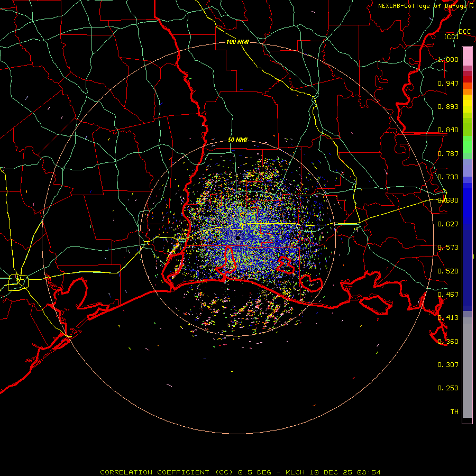Click the 0.573 scale value
This screenshot has height=476, width=476.
(x=448, y=248)
